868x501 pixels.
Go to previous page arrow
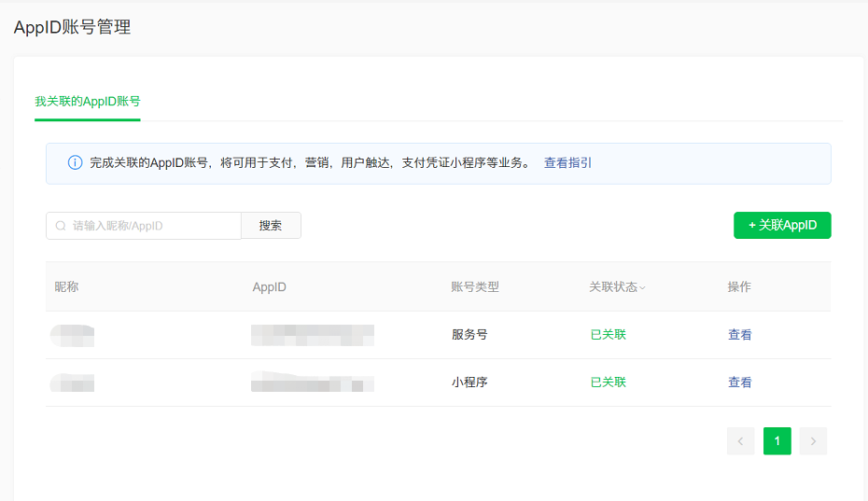(x=741, y=441)
